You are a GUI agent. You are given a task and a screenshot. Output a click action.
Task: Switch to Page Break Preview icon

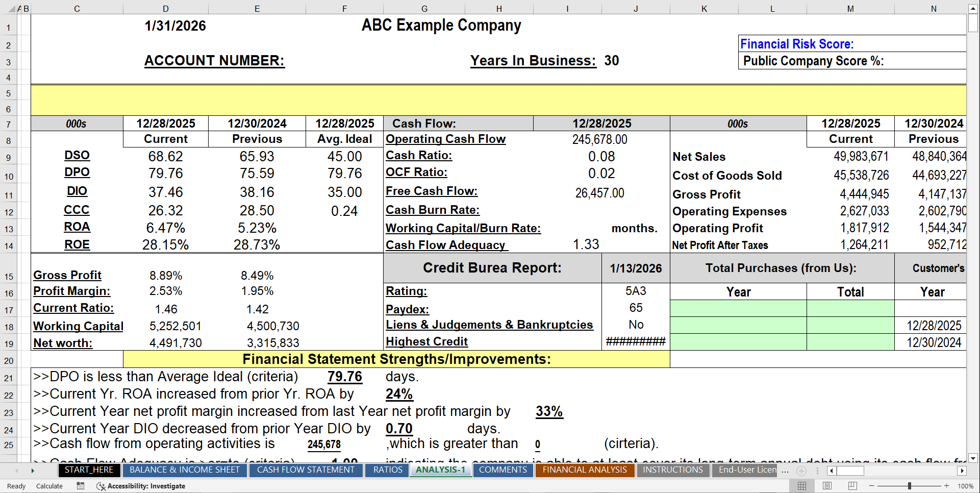(852, 486)
